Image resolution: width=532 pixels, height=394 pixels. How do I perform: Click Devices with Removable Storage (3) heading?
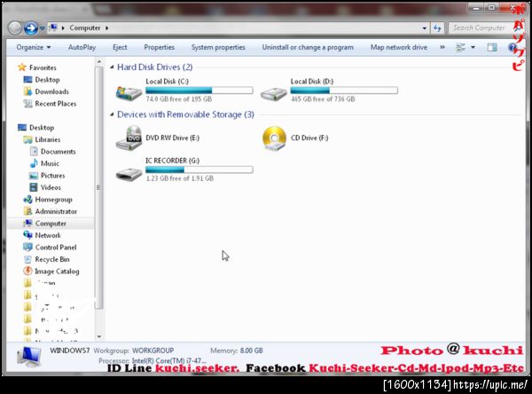coord(185,114)
